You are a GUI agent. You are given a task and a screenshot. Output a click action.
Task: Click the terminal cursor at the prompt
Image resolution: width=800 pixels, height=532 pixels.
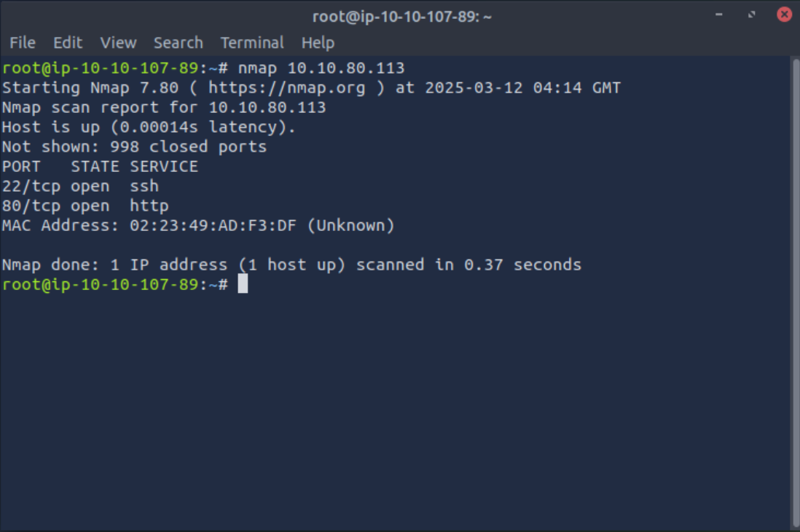[243, 284]
